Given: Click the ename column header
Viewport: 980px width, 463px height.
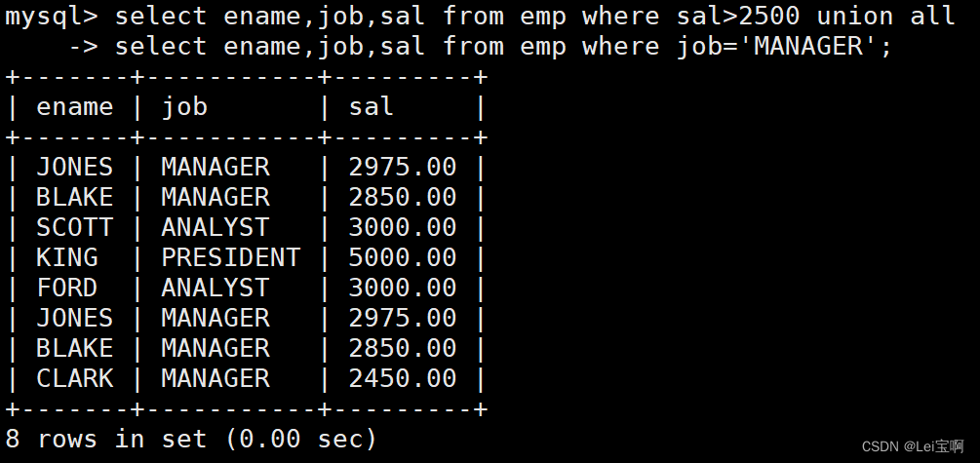Looking at the screenshot, I should pyautogui.click(x=75, y=106).
